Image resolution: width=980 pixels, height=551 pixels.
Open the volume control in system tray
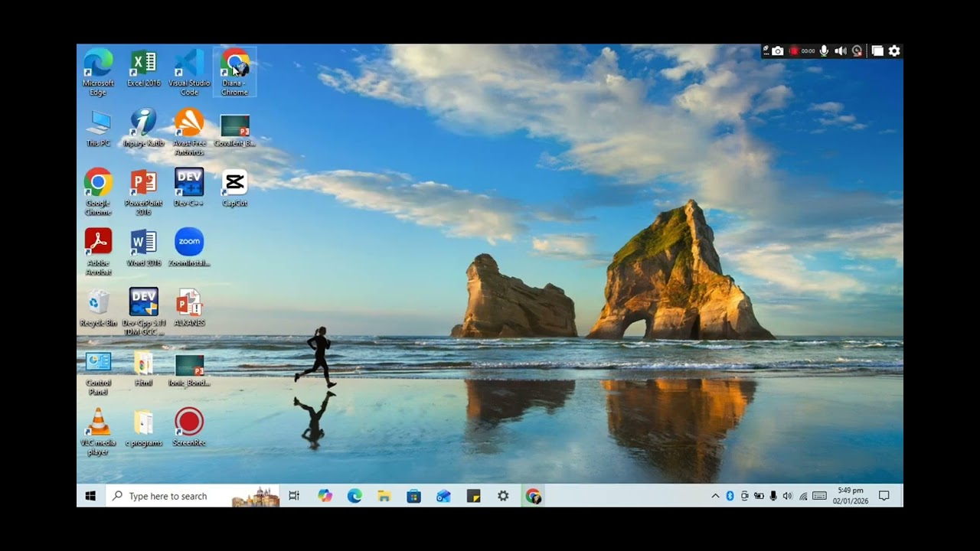[788, 496]
